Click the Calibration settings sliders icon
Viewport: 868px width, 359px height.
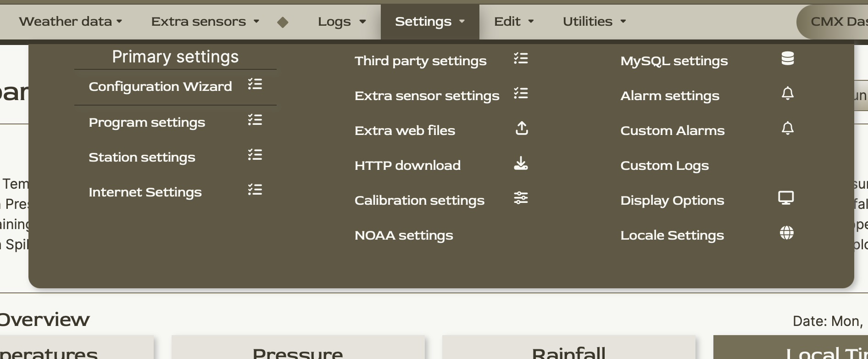pyautogui.click(x=521, y=198)
